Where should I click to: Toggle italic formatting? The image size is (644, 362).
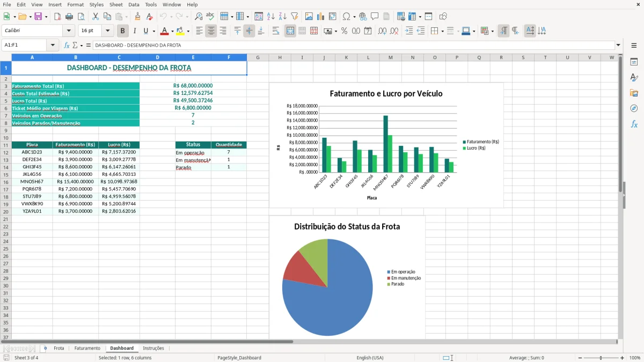[135, 31]
